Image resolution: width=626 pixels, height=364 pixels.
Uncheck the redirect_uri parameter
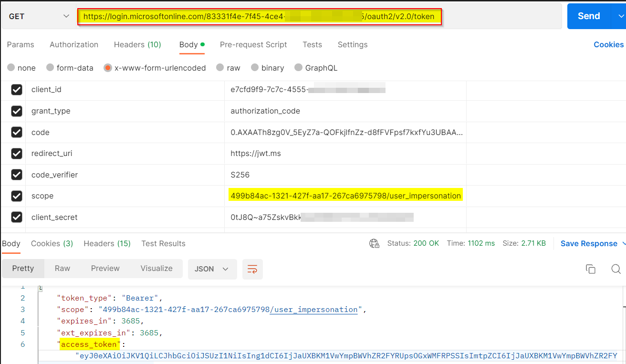(17, 154)
